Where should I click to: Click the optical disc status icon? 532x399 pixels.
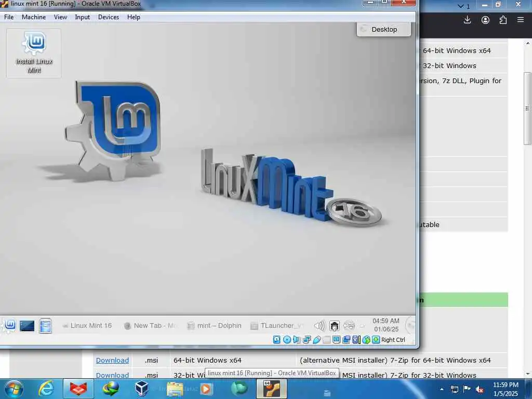(x=287, y=340)
